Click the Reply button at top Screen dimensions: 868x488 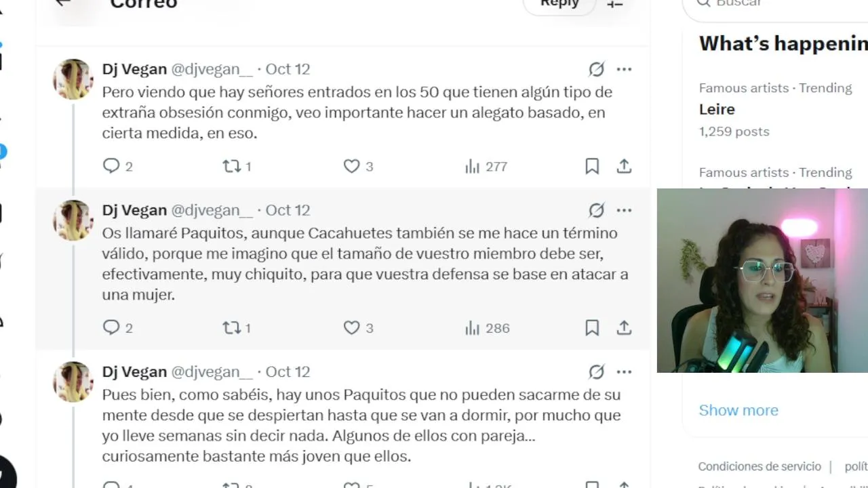[559, 3]
